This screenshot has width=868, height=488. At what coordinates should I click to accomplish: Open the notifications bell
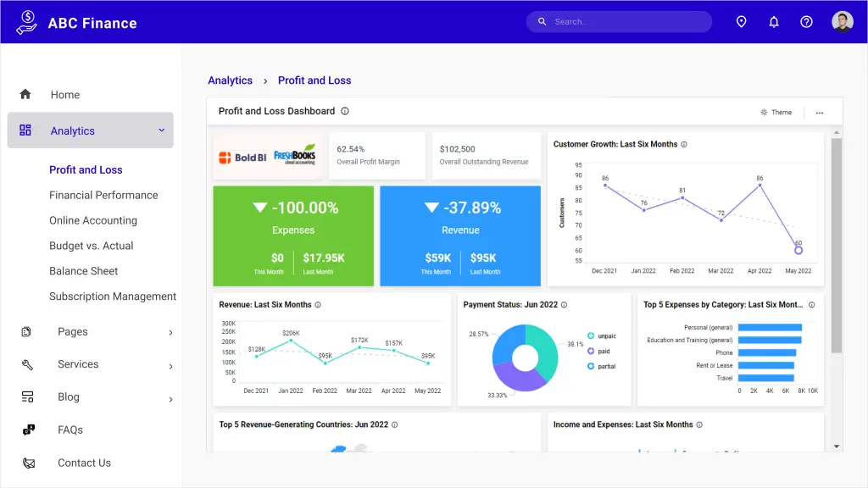click(774, 22)
